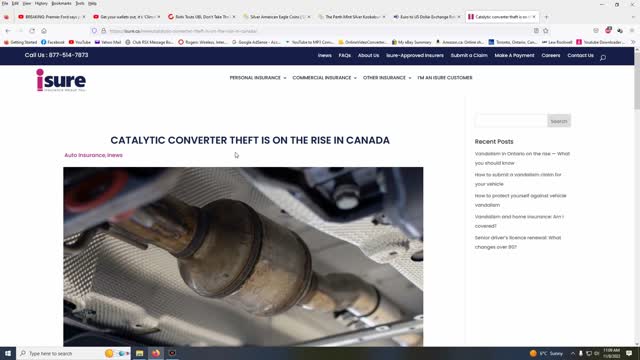The image size is (640, 360).
Task: Click the sidebar Search button
Action: pyautogui.click(x=559, y=121)
